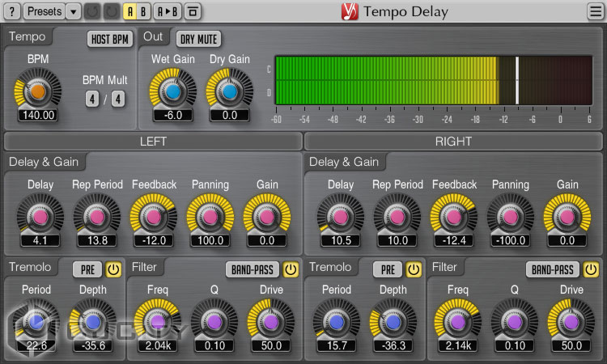Viewport: 607px width, 364px height.
Task: Click the left channel Panning knob
Action: click(210, 217)
